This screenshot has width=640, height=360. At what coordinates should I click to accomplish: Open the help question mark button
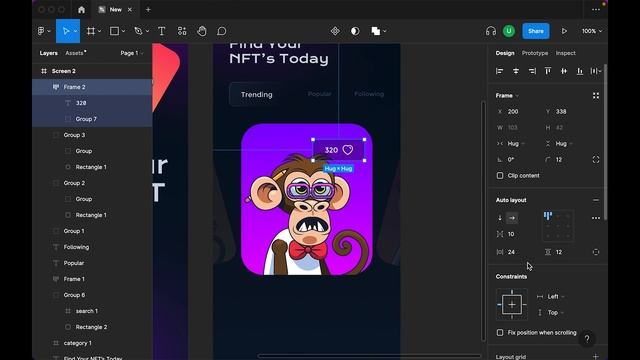(x=587, y=339)
